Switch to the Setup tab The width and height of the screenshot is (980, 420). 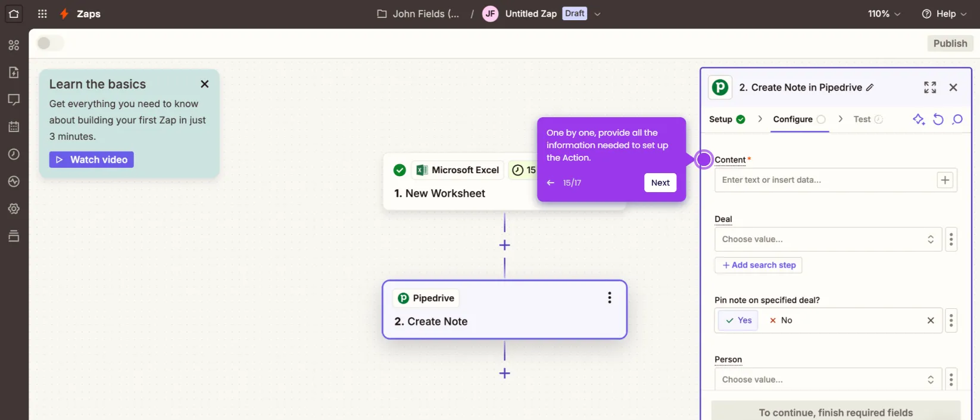[727, 119]
